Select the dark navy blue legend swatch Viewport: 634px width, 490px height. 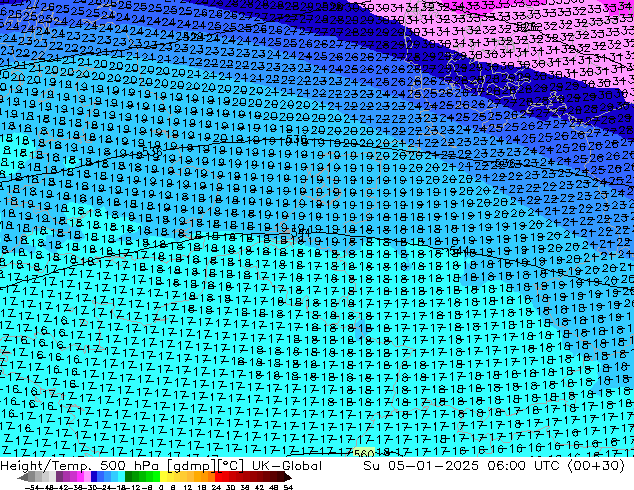click(x=94, y=476)
